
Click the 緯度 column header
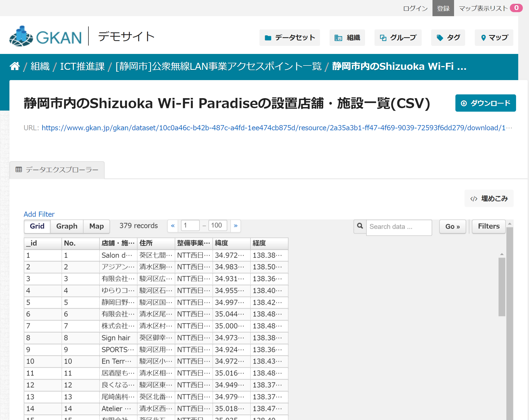click(x=232, y=243)
